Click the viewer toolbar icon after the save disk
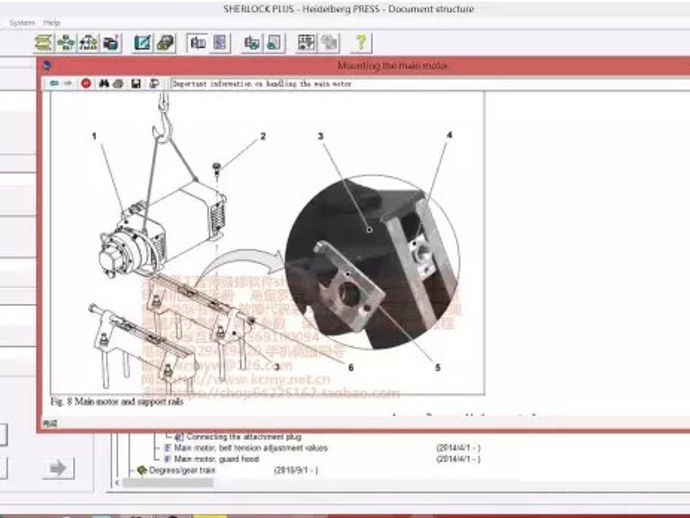 [x=154, y=83]
